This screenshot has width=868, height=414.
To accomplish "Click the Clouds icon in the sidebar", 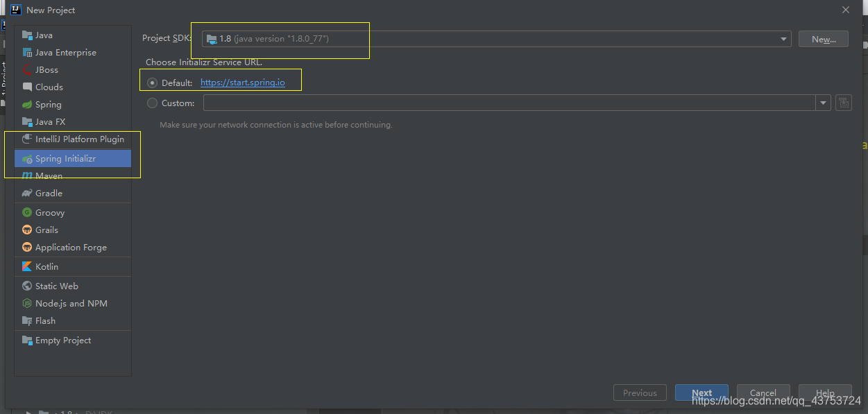I will [x=27, y=87].
